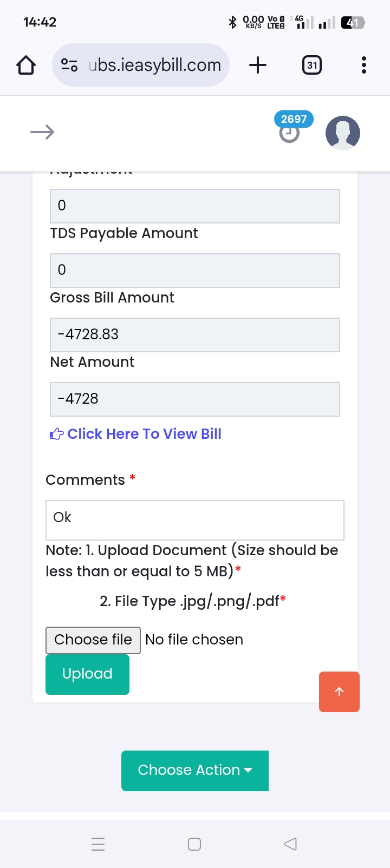Select the Gross Bill Amount field
Image resolution: width=390 pixels, height=868 pixels.
pyautogui.click(x=195, y=334)
